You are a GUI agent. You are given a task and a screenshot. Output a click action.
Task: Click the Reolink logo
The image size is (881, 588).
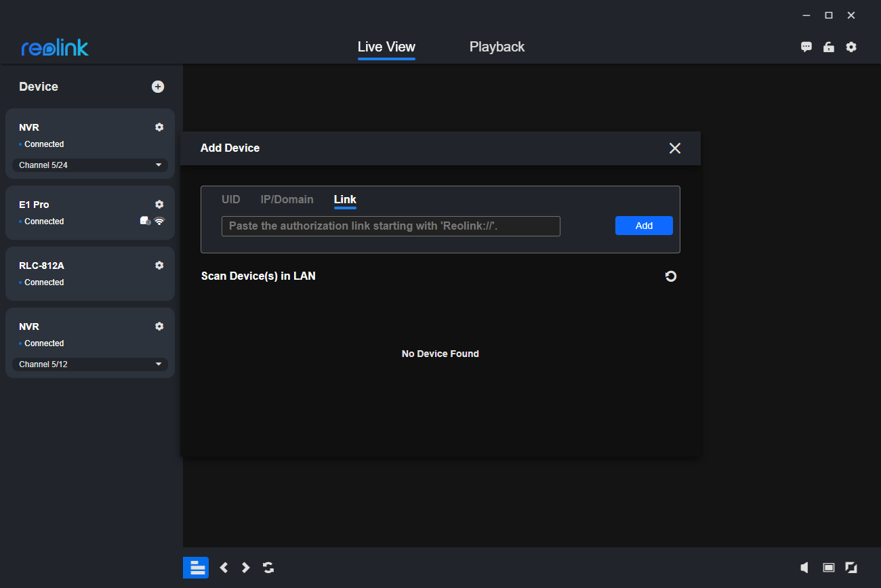point(55,47)
